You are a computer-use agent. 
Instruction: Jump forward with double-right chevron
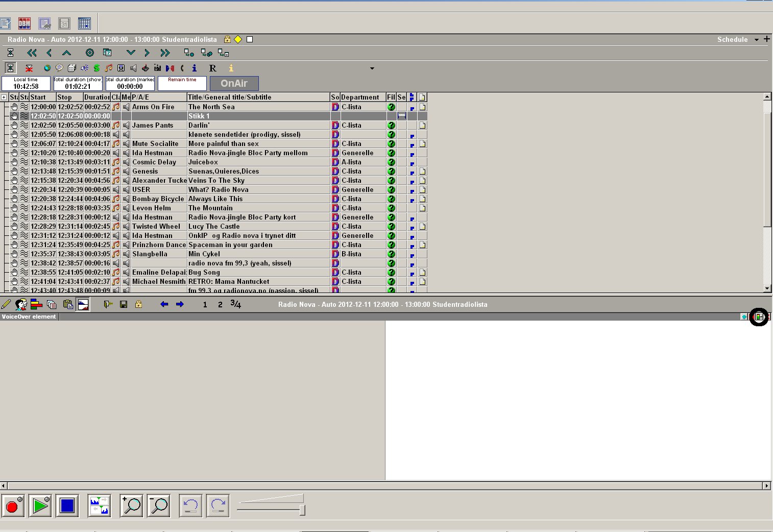tap(164, 53)
